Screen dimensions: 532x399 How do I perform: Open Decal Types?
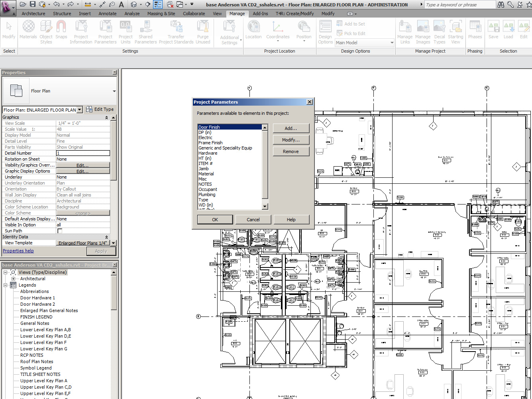click(x=440, y=32)
